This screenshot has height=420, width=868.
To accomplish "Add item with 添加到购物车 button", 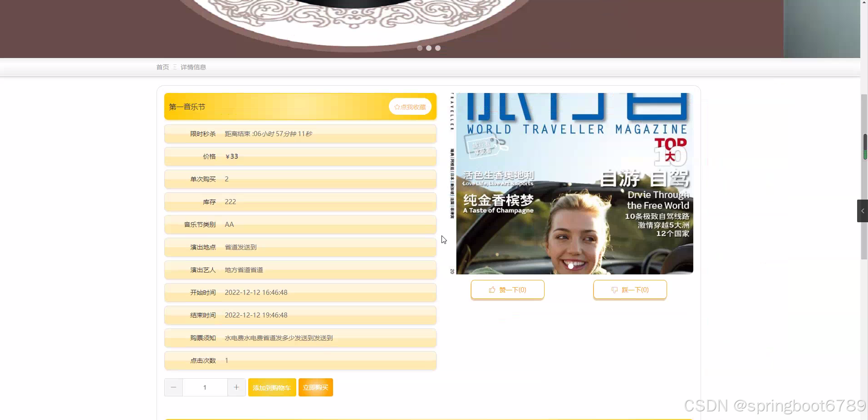I will pyautogui.click(x=272, y=387).
